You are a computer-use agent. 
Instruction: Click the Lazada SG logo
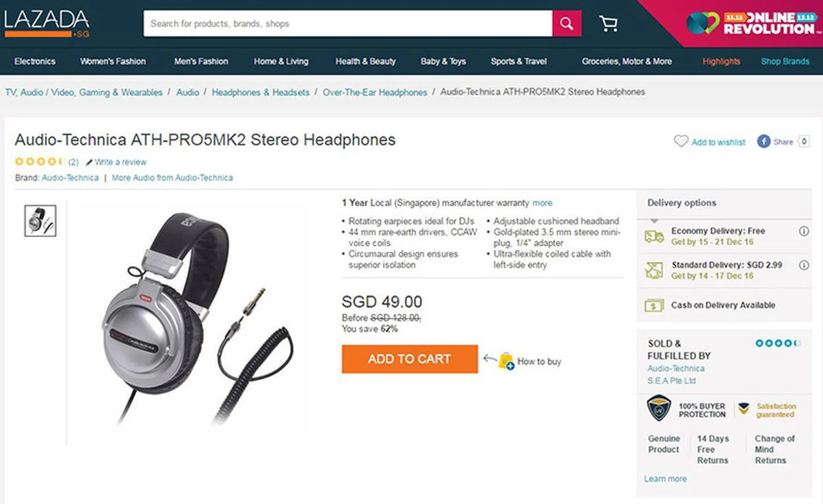pyautogui.click(x=47, y=24)
